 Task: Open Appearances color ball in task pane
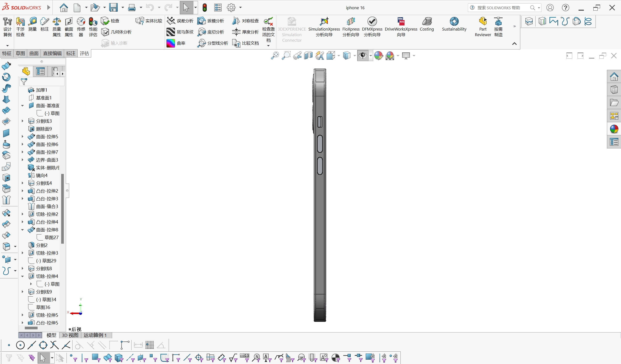pyautogui.click(x=614, y=129)
